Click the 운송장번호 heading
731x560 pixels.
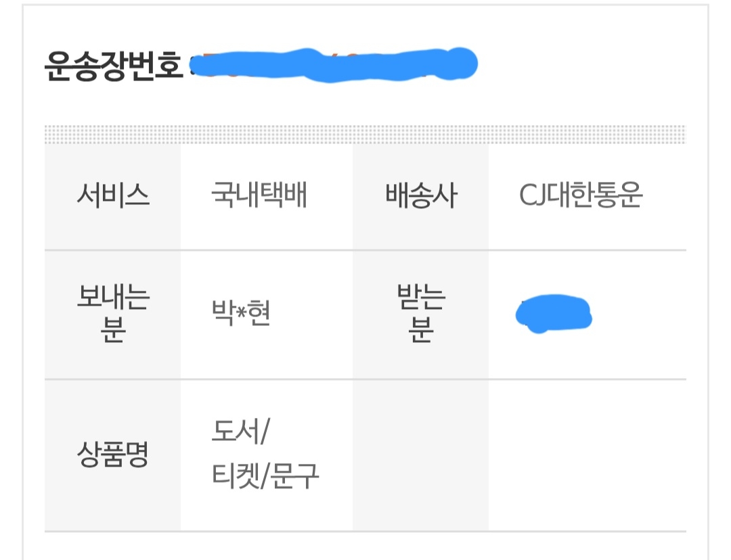point(113,66)
